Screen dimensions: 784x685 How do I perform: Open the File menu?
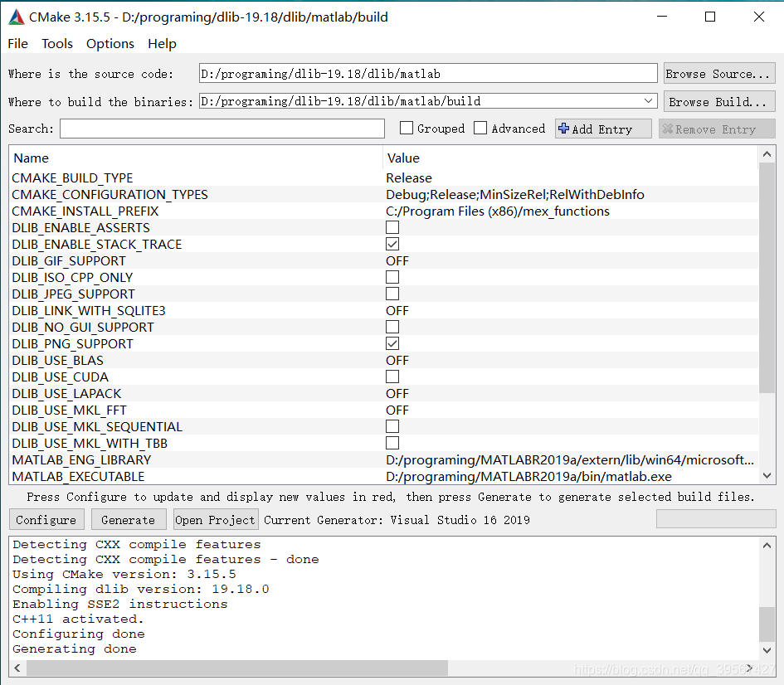[17, 44]
